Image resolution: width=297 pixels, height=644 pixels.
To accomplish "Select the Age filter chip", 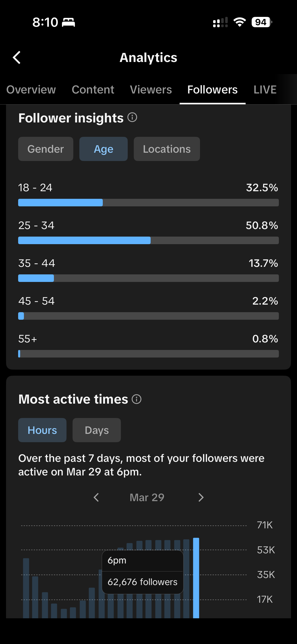I will 104,149.
